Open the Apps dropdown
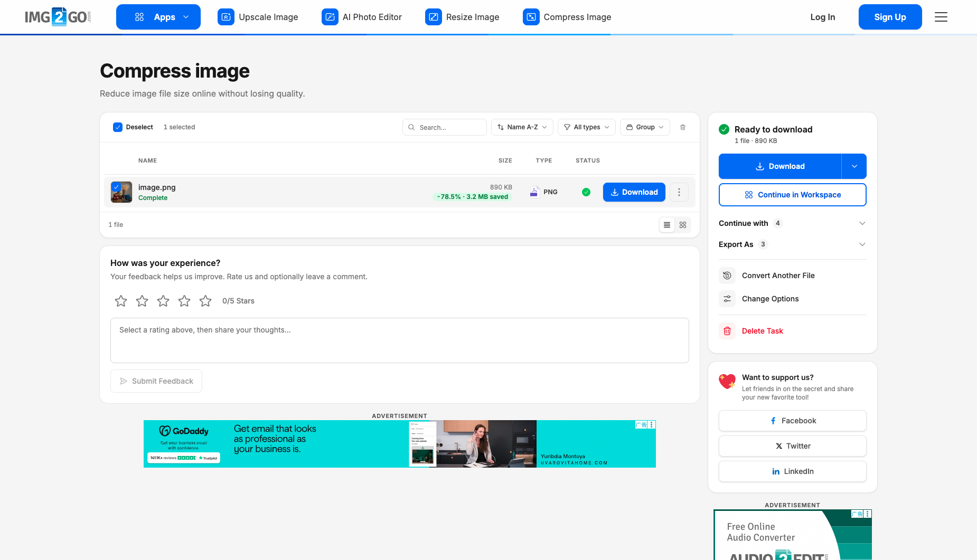Screen dimensions: 977x560 click(158, 17)
